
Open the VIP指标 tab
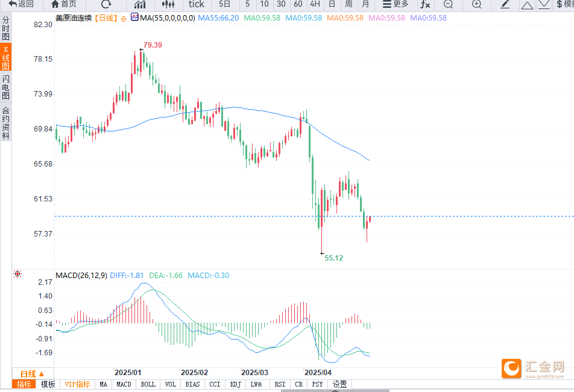(x=78, y=384)
